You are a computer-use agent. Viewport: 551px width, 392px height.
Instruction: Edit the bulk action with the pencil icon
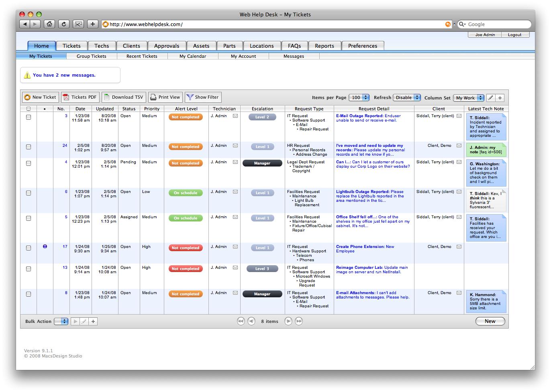[x=84, y=321]
